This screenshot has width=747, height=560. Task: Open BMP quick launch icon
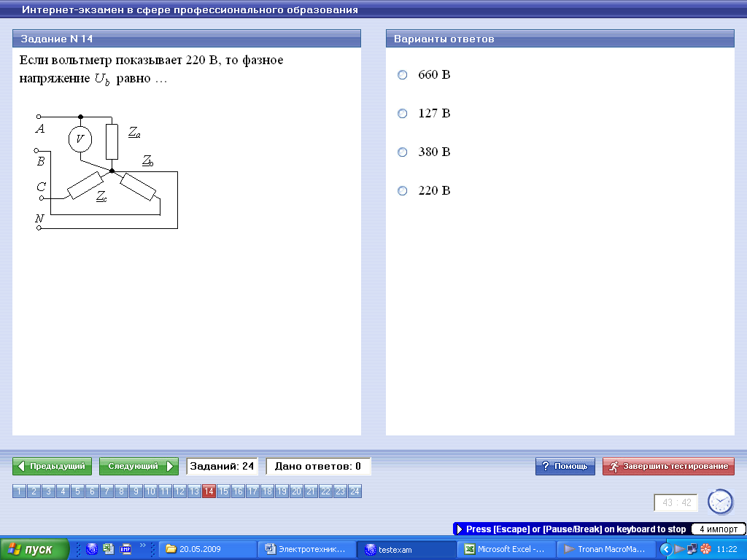[x=125, y=549]
